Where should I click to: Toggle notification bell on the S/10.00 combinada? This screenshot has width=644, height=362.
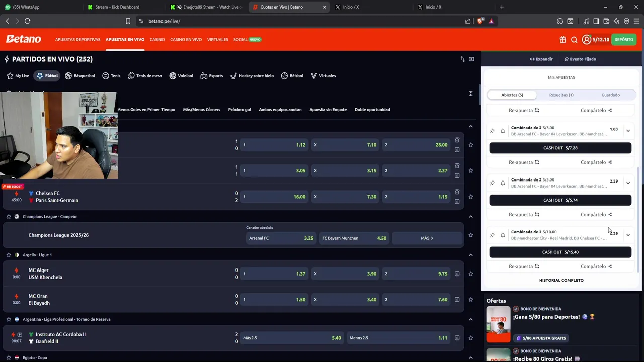click(x=503, y=235)
